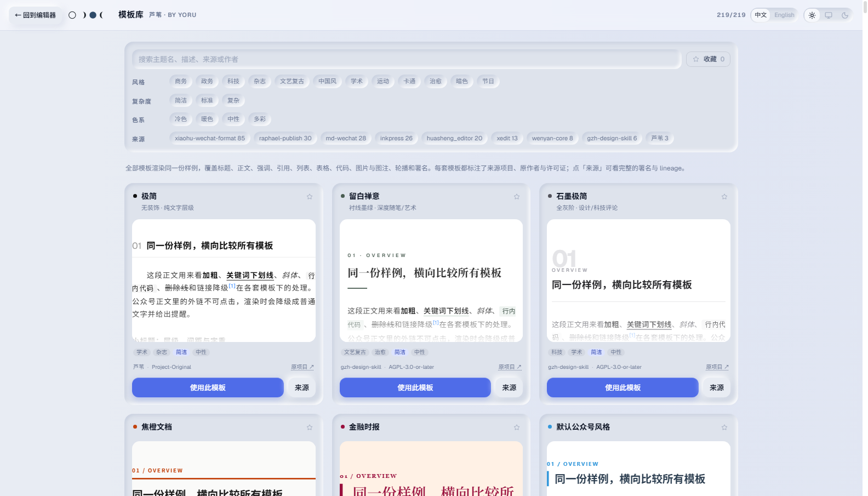Use the 极简 template
This screenshot has height=496, width=868.
coord(208,387)
